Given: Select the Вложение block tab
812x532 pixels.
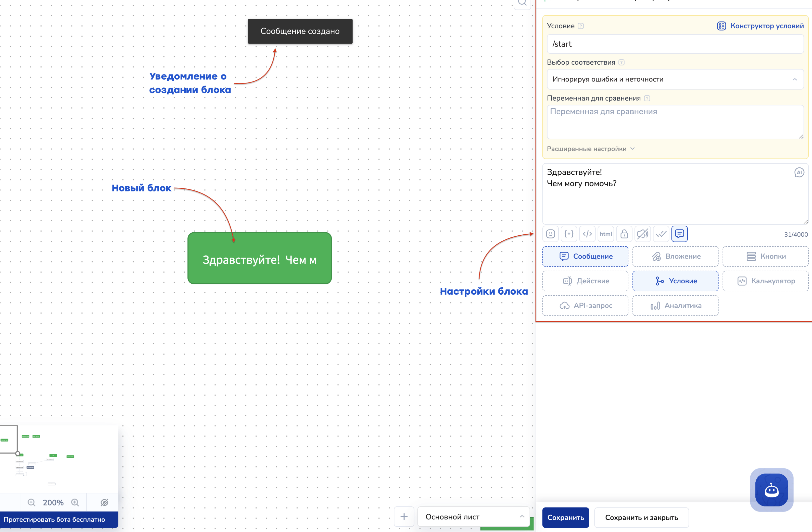Looking at the screenshot, I should pyautogui.click(x=675, y=257).
